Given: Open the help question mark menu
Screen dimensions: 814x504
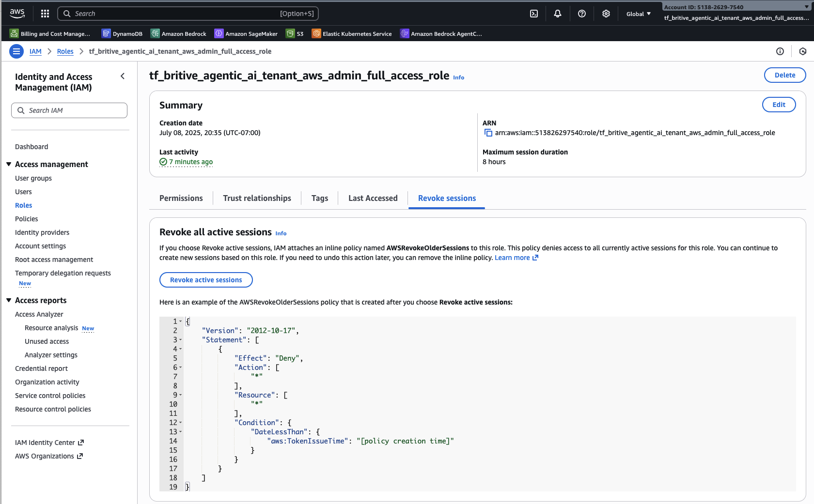Looking at the screenshot, I should click(x=582, y=14).
